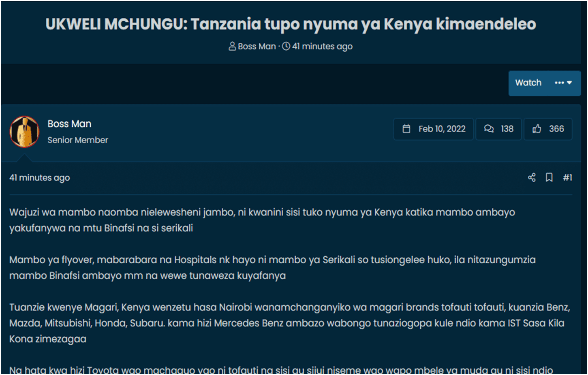Screen dimensions: 588x375
Task: Click the 41 minutes ago post timestamp
Action: [x=40, y=178]
